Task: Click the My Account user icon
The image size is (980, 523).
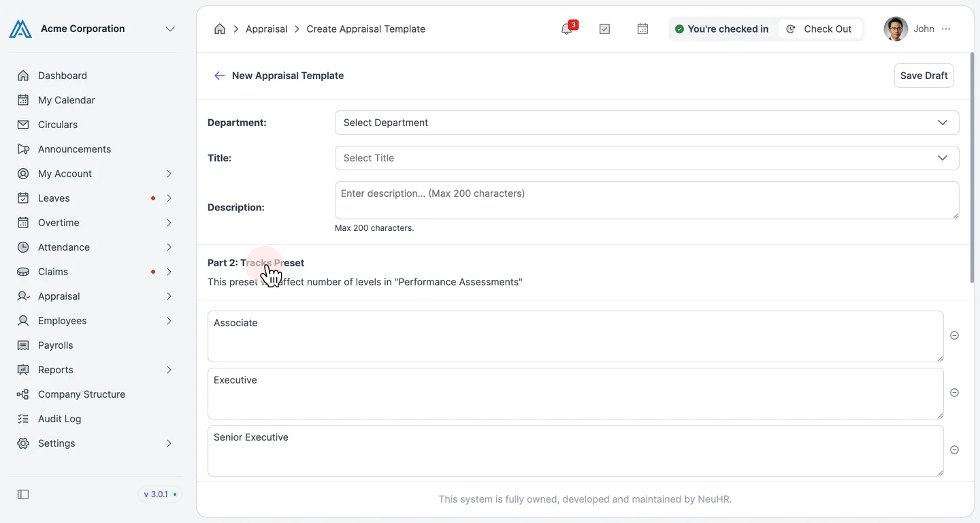Action: (x=23, y=174)
